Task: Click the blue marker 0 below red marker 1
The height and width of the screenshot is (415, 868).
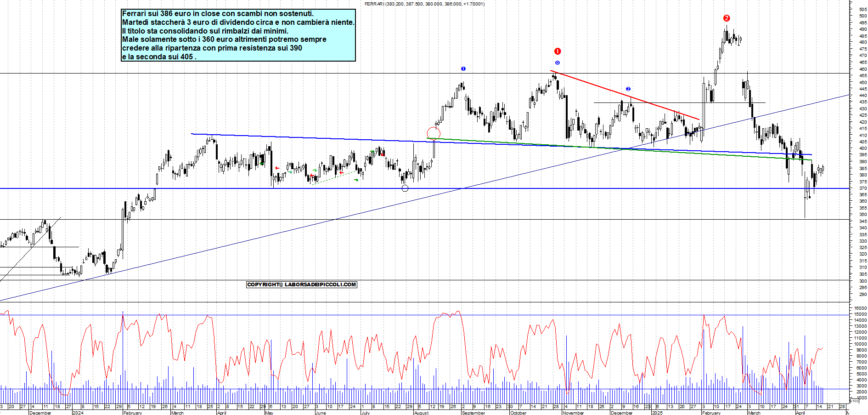Action: coord(558,63)
